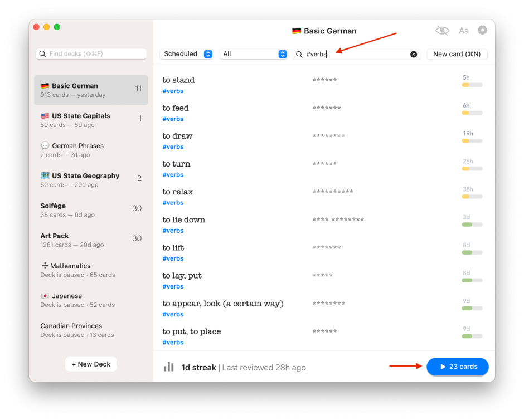Image resolution: width=524 pixels, height=420 pixels.
Task: Click the #verbs tag under 'to draw'
Action: pos(173,147)
